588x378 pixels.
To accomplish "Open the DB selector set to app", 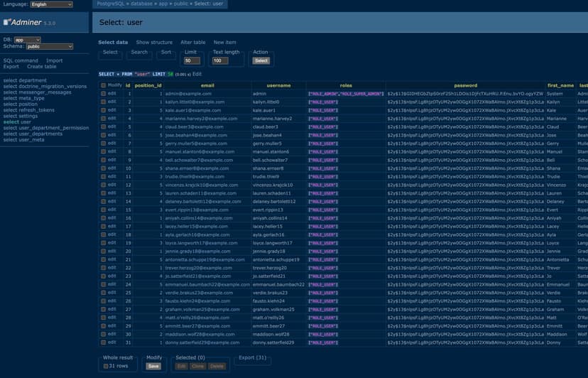I will coord(28,40).
